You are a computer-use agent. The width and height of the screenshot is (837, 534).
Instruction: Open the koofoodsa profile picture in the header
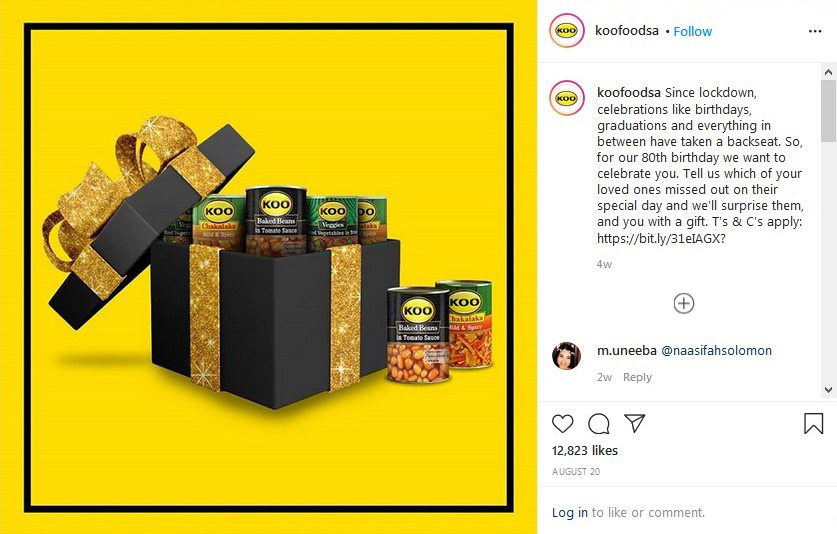click(566, 30)
